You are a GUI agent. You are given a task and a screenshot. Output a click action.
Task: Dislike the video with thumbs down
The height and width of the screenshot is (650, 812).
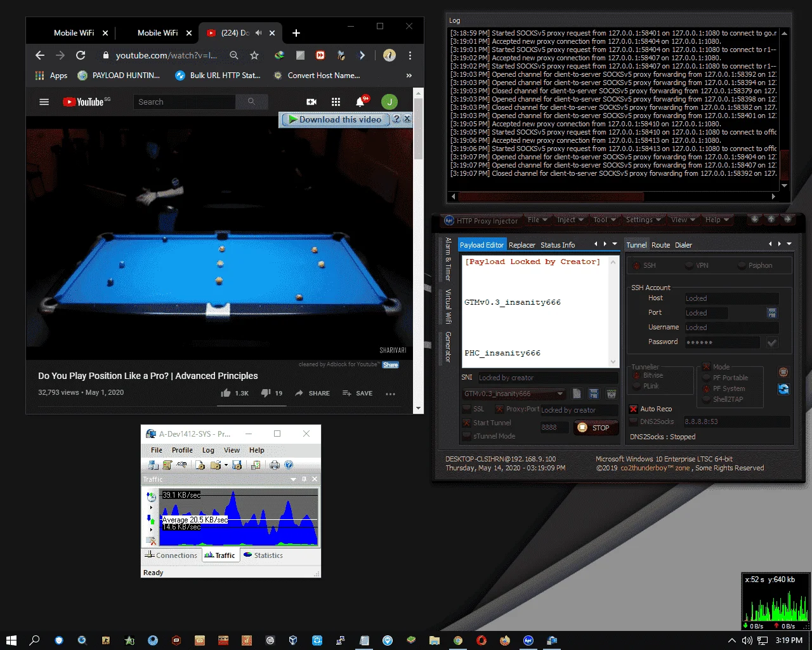click(266, 393)
